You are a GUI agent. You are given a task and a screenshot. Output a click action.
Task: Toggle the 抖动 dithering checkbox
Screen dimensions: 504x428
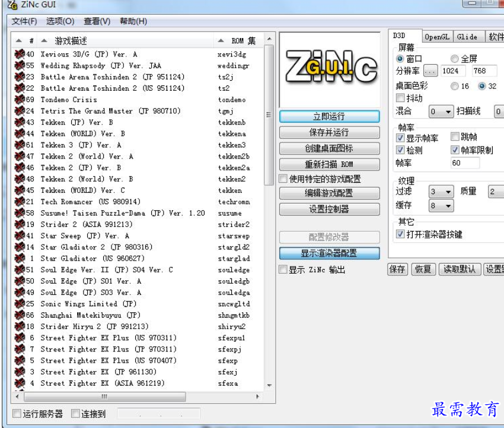pos(400,98)
